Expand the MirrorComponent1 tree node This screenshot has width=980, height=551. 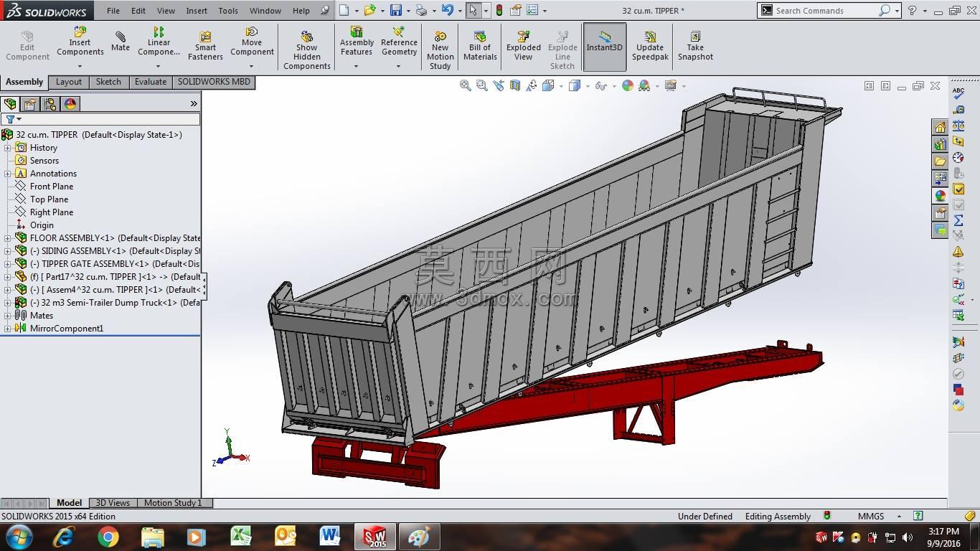click(x=8, y=329)
